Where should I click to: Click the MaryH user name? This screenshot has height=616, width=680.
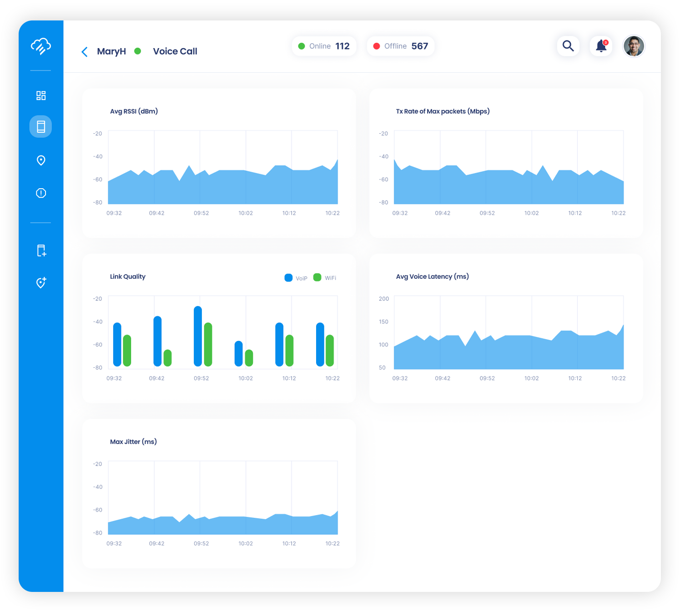(x=111, y=51)
